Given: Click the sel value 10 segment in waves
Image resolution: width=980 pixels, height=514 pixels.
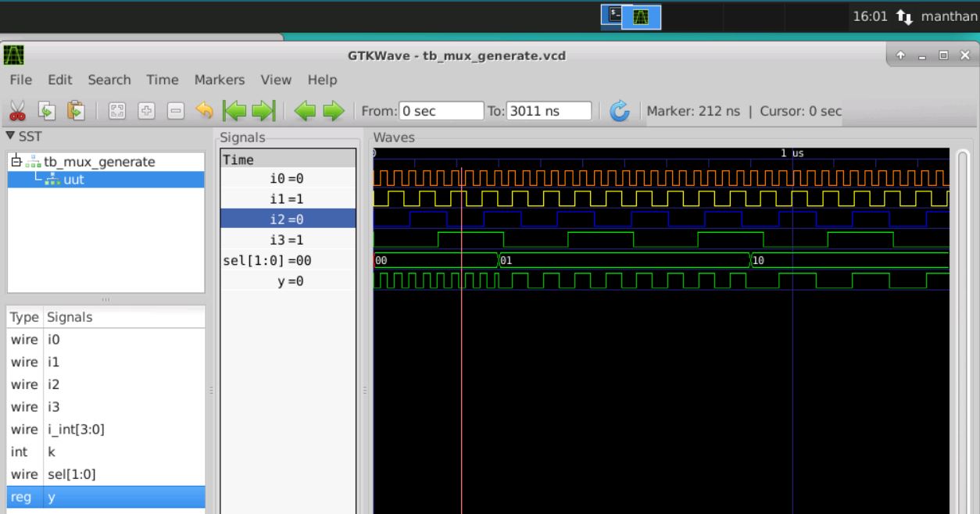Looking at the screenshot, I should 849,260.
